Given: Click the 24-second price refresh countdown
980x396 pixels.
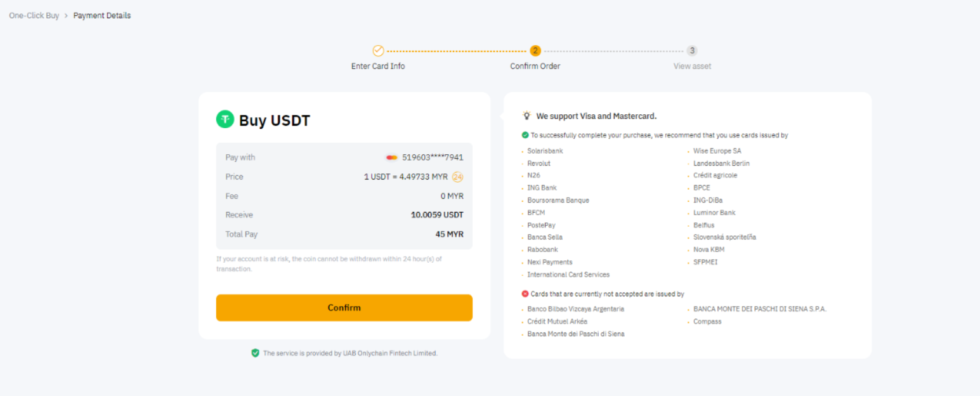Looking at the screenshot, I should pos(458,176).
